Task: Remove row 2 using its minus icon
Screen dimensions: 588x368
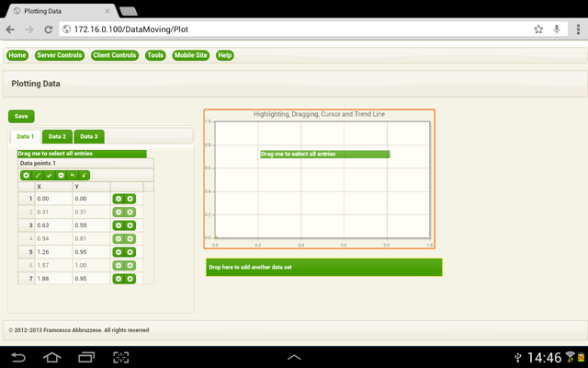Action: pos(119,213)
